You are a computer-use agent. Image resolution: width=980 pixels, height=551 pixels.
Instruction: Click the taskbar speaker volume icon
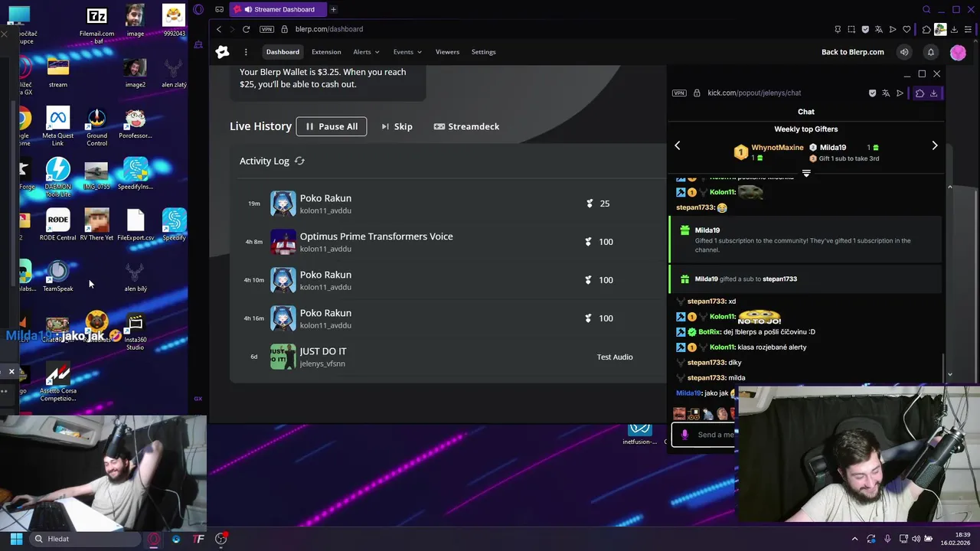click(x=916, y=539)
